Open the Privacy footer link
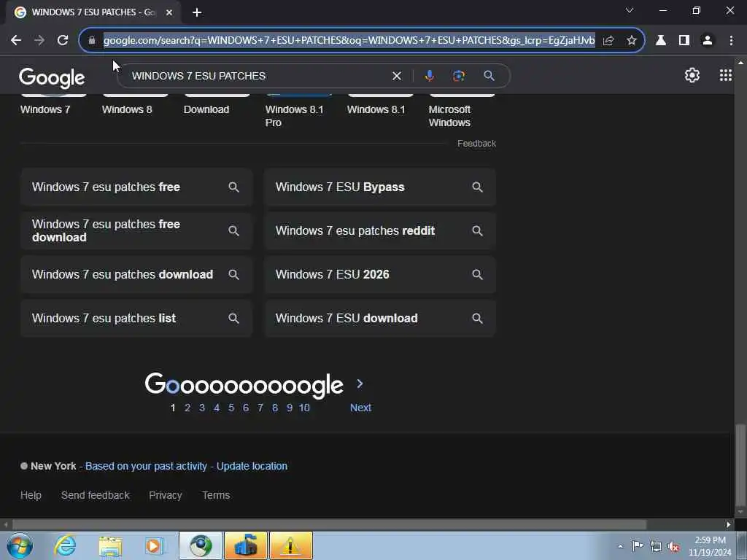This screenshot has height=560, width=747. (166, 495)
